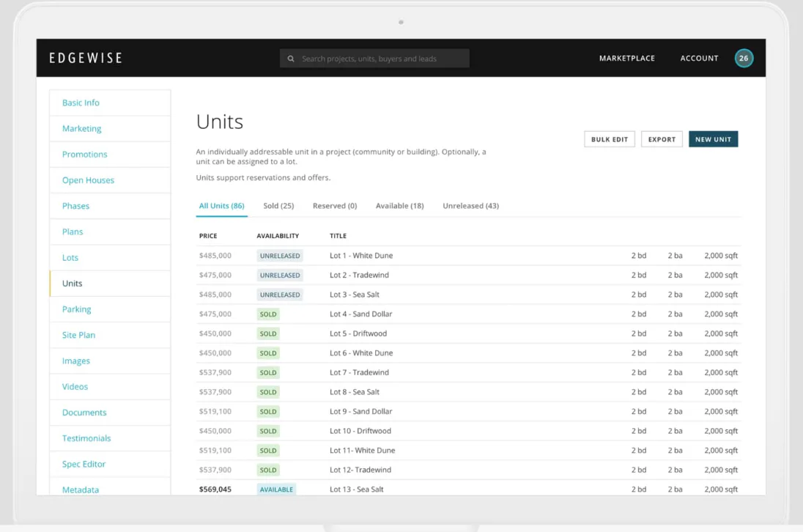Open the Spec Editor sidebar link
This screenshot has width=803, height=532.
point(84,465)
